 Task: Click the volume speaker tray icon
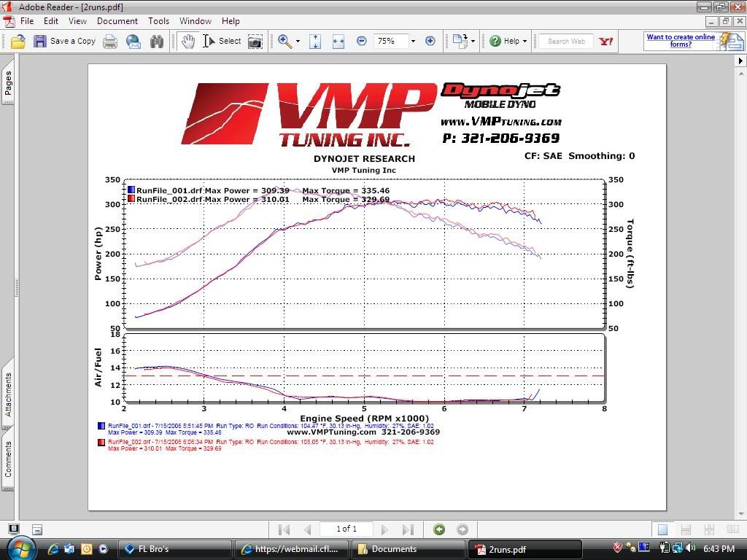[692, 548]
